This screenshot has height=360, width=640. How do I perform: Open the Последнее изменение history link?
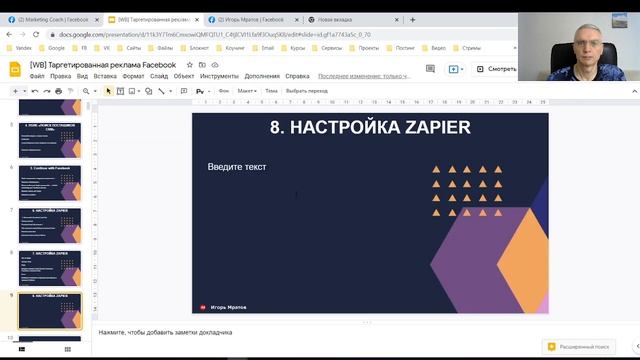pyautogui.click(x=364, y=76)
